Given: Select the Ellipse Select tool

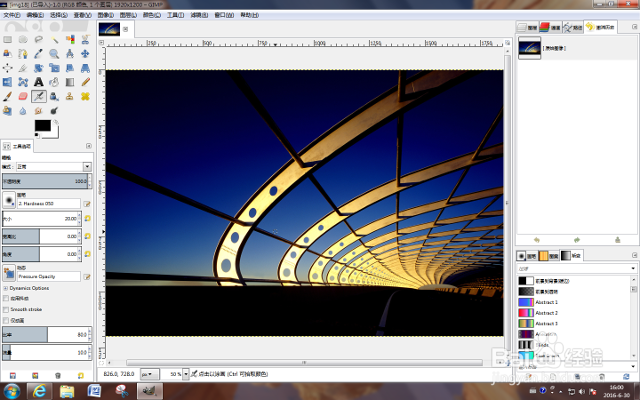Looking at the screenshot, I should coord(23,40).
